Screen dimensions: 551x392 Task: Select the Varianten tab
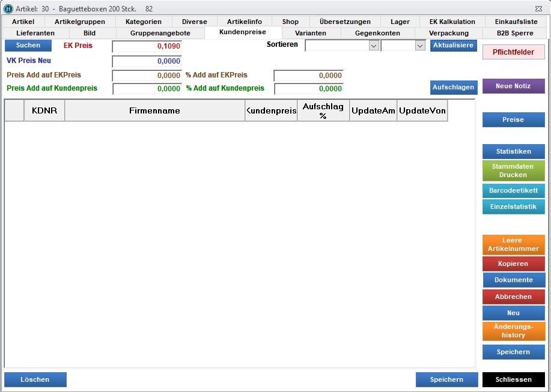click(x=311, y=33)
